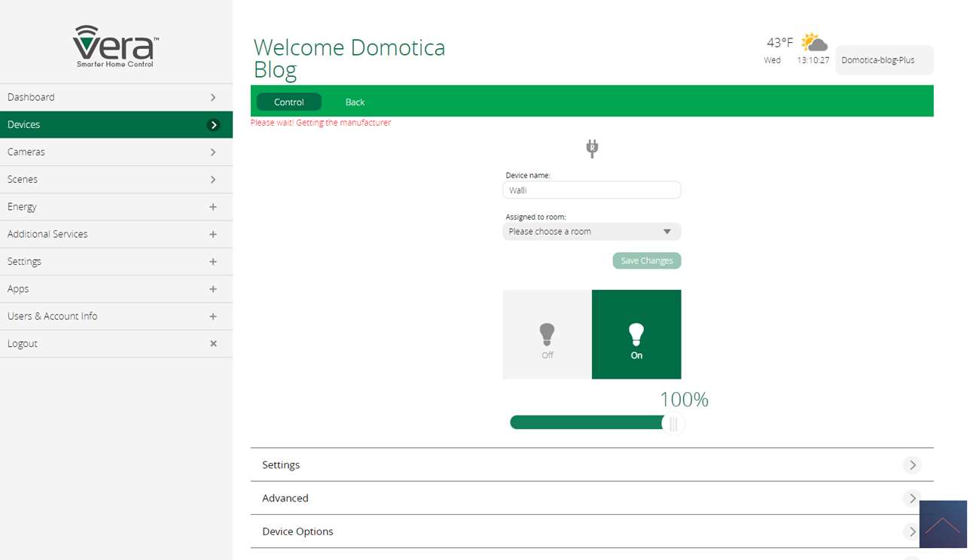Turn the Walli device Off
Viewport: 979px width, 560px height.
click(x=547, y=335)
